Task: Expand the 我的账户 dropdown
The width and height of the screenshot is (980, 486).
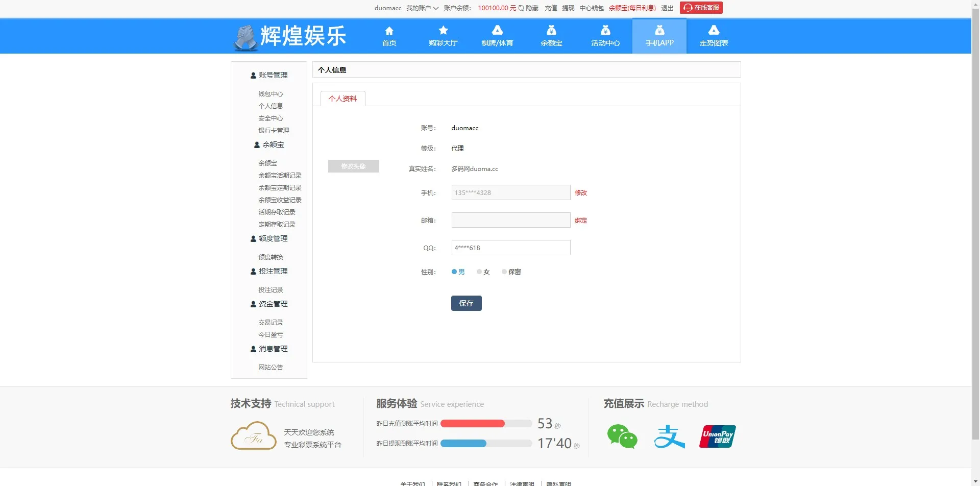Action: click(x=422, y=8)
